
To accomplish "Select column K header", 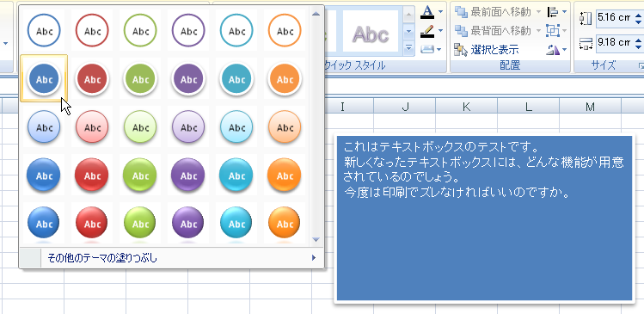I will [466, 107].
